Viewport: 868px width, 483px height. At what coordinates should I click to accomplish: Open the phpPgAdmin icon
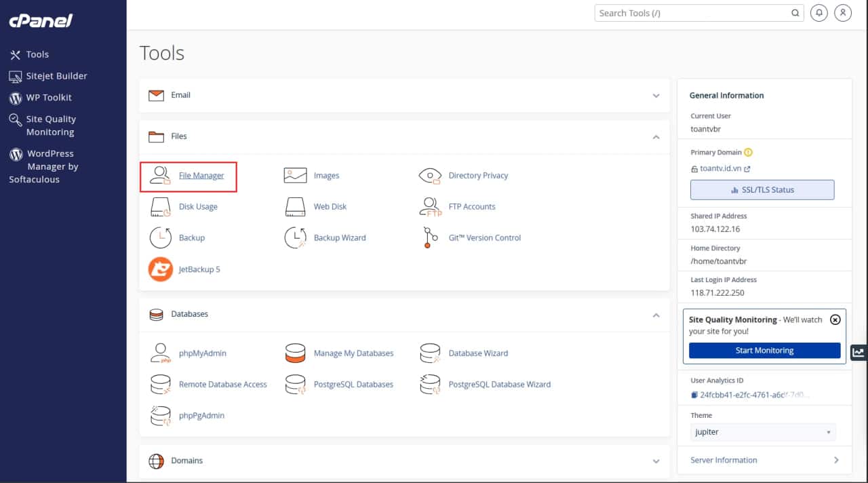tap(160, 416)
